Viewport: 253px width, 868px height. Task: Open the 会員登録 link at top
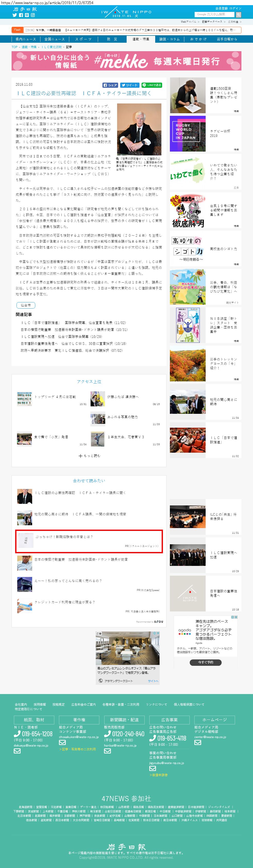point(221,8)
